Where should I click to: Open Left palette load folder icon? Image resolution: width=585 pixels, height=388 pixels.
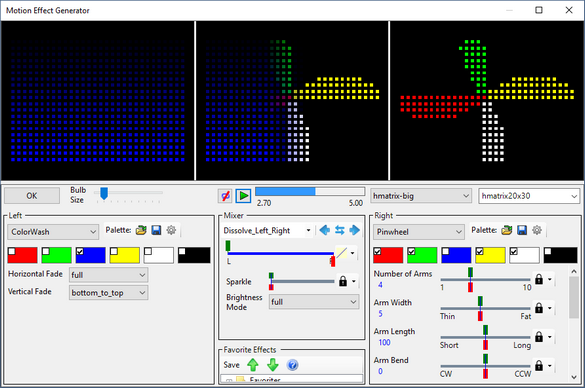141,230
